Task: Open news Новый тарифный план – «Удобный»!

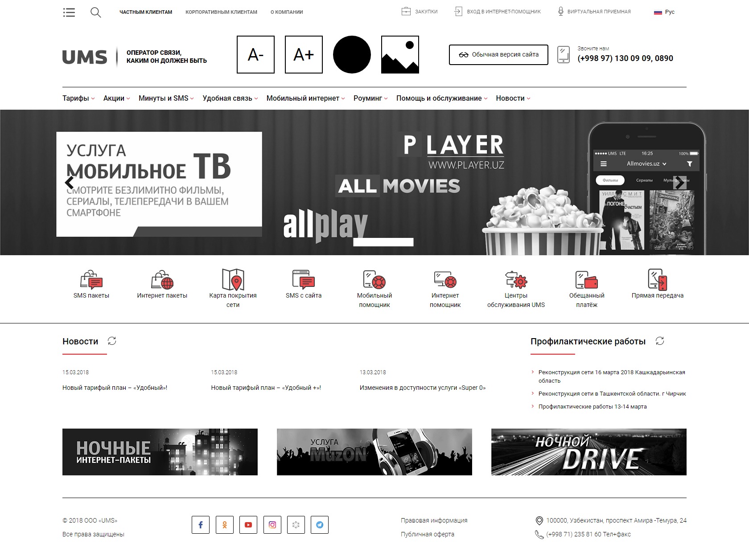Action: pos(115,388)
